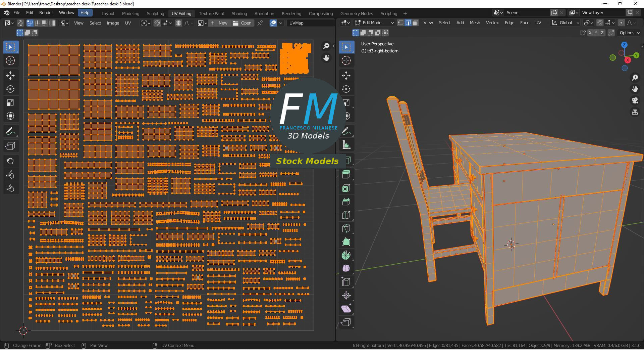Toggle Z axis mirror in 3D viewport

(x=602, y=33)
